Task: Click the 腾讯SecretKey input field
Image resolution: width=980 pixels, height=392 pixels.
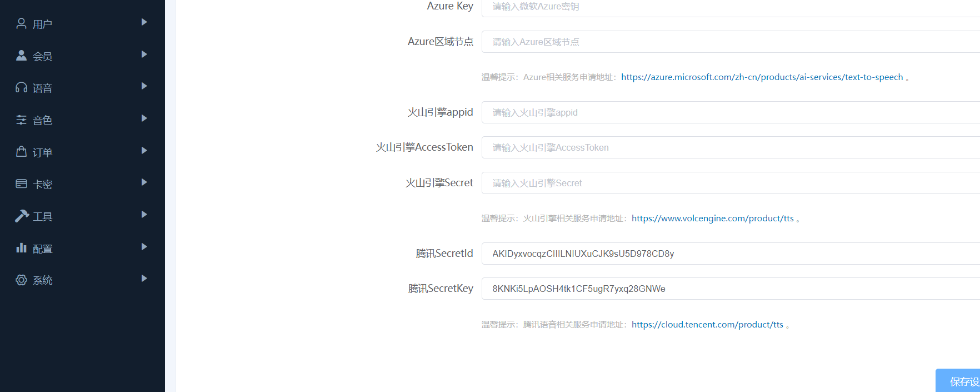Action: [731, 289]
